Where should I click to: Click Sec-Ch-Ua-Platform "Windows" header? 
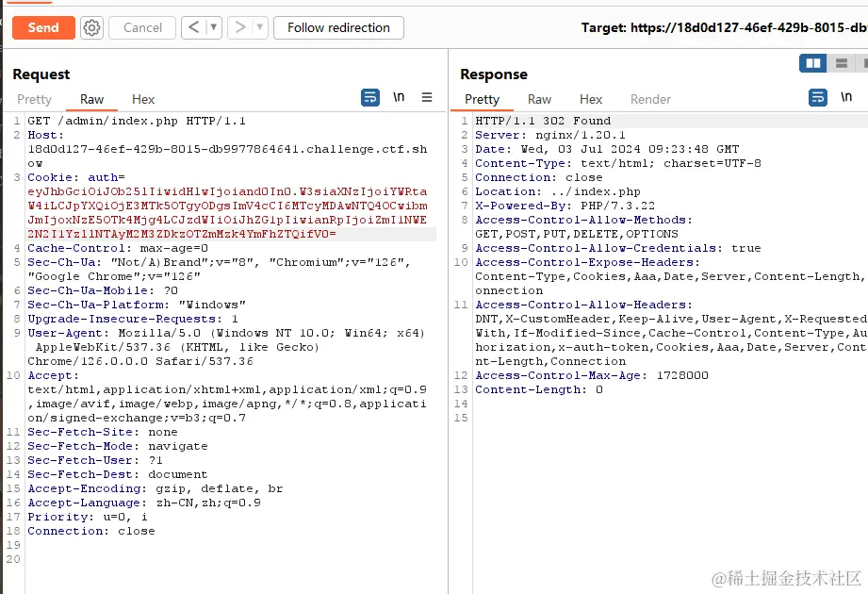[x=137, y=305]
